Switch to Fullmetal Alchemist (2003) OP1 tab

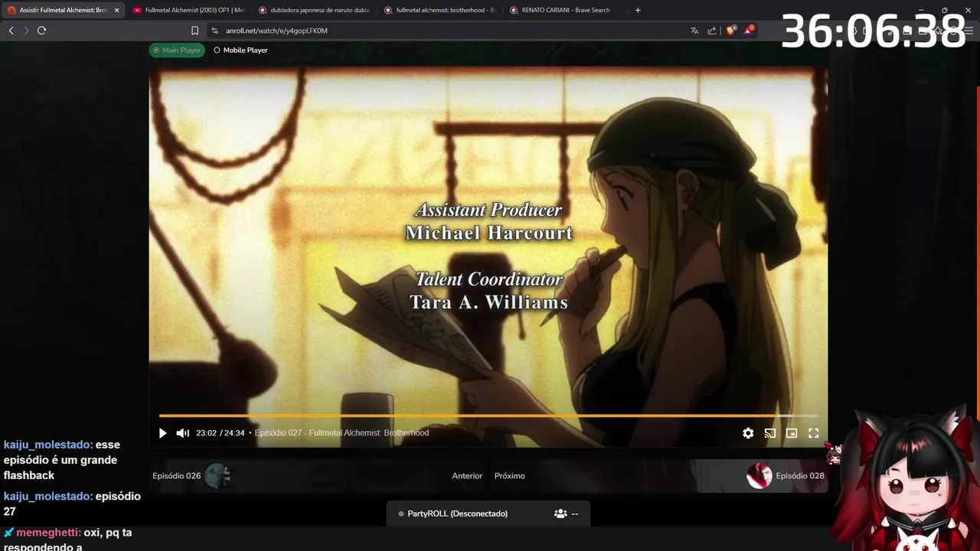(188, 10)
